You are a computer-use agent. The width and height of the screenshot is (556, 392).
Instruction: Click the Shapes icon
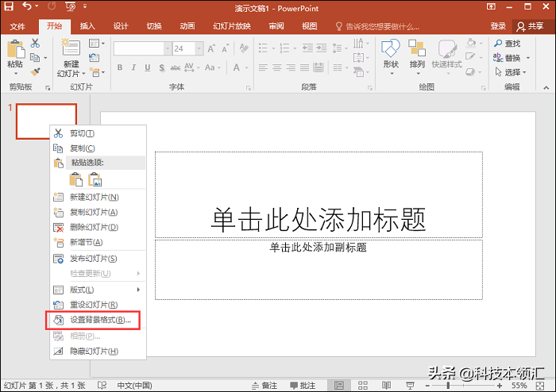pyautogui.click(x=391, y=48)
